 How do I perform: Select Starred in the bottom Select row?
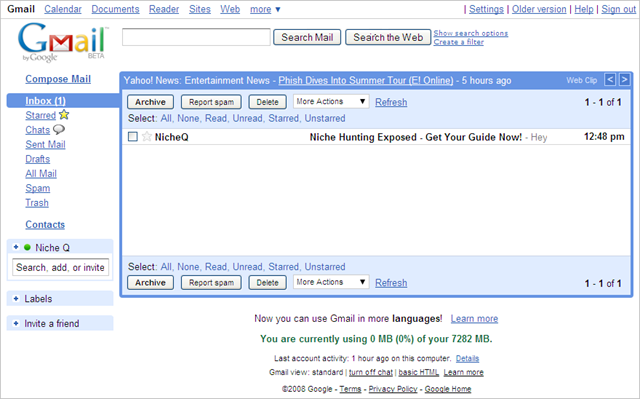point(284,267)
